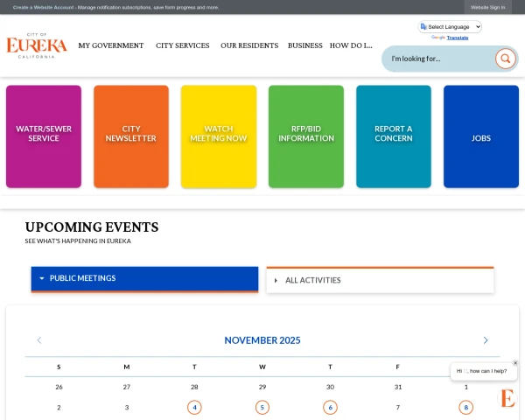The height and width of the screenshot is (420, 525).
Task: Click the search magnifying glass icon
Action: pyautogui.click(x=505, y=59)
